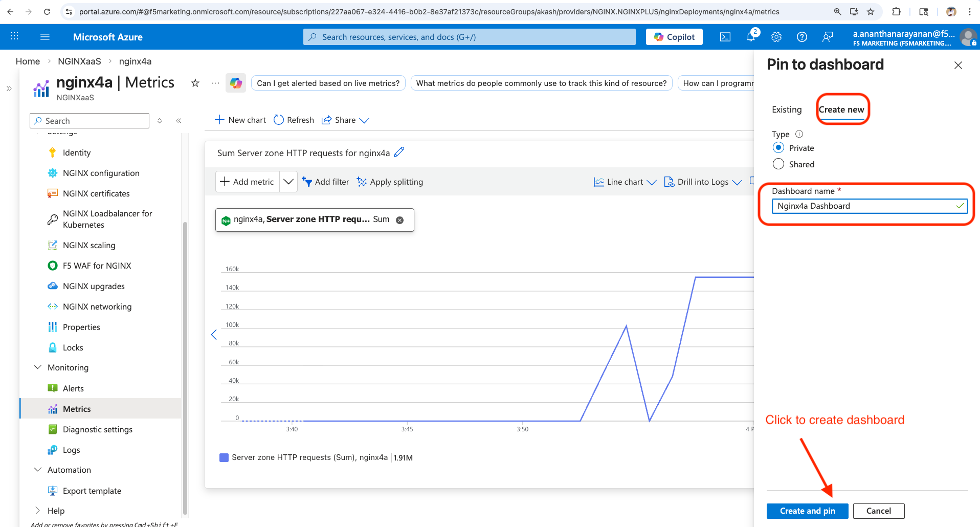
Task: Click the Copilot button in header
Action: (x=674, y=37)
